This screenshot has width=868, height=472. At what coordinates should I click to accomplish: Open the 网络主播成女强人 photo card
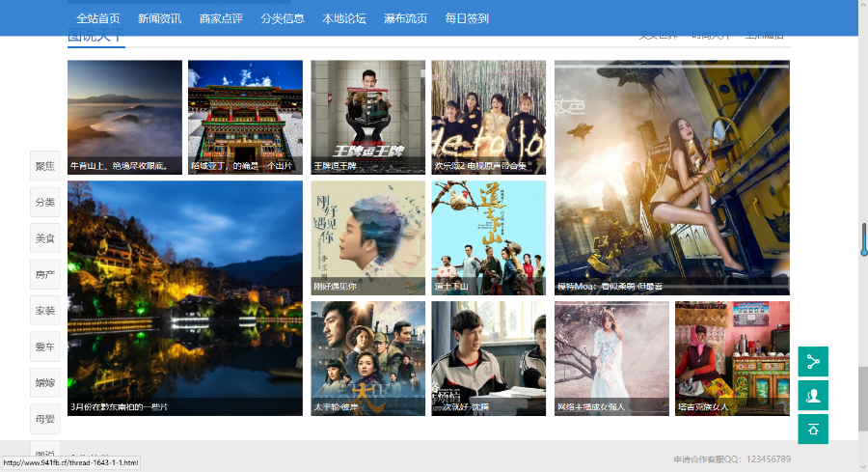pyautogui.click(x=611, y=358)
